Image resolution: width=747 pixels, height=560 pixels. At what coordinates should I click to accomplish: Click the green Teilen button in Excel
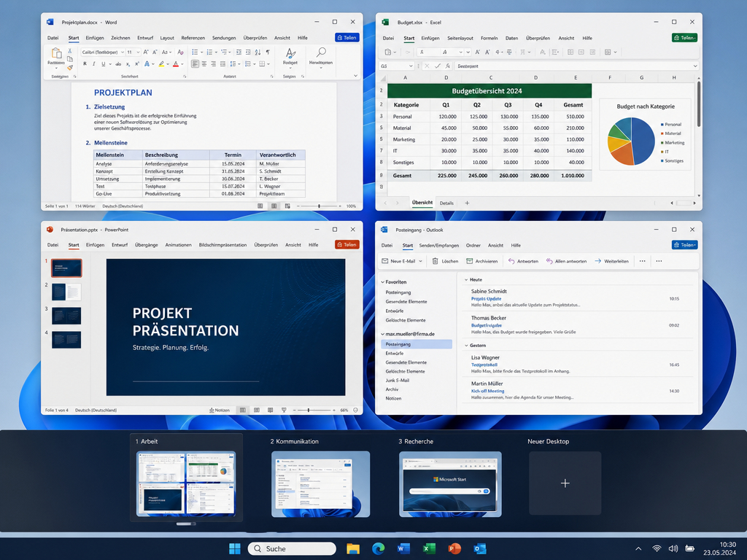click(684, 38)
